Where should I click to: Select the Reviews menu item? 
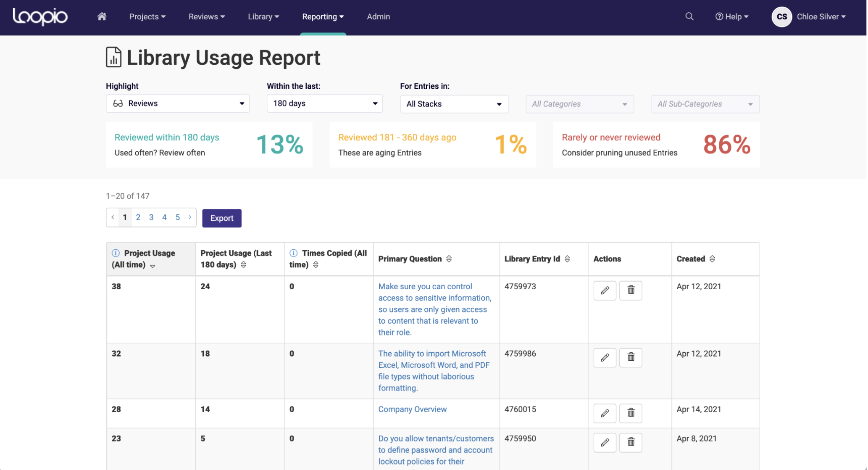pyautogui.click(x=206, y=16)
